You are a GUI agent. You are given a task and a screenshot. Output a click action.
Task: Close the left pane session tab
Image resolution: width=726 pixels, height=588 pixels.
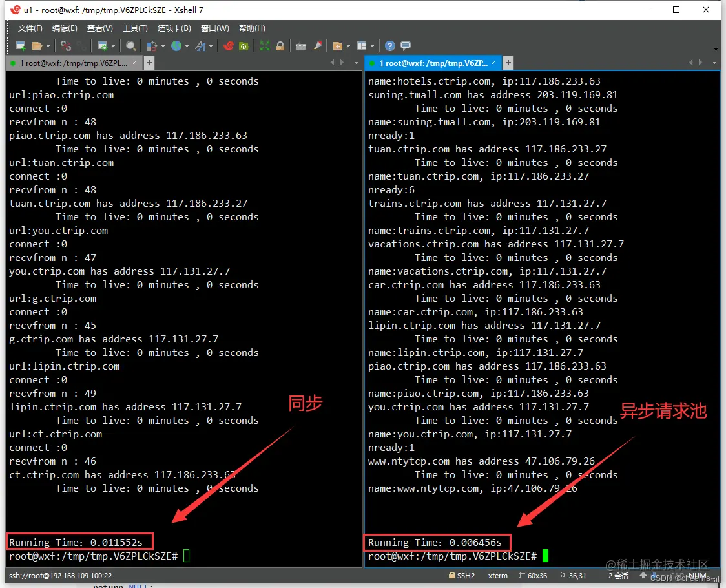(135, 63)
